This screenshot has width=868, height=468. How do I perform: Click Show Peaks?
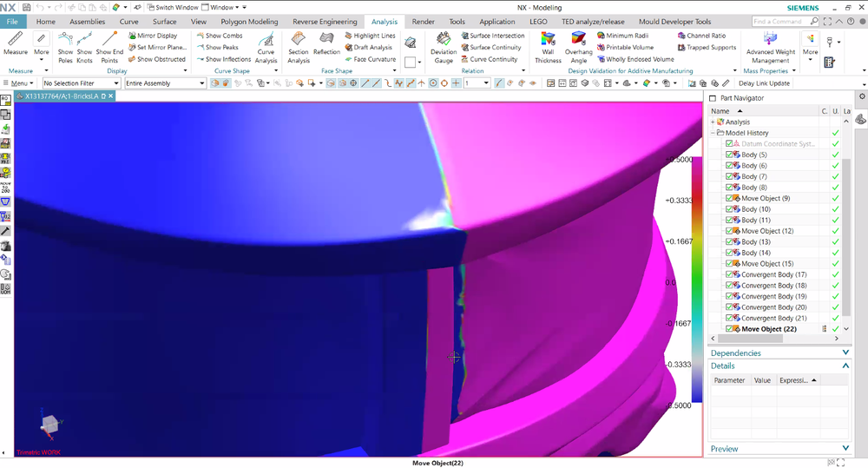pos(218,48)
